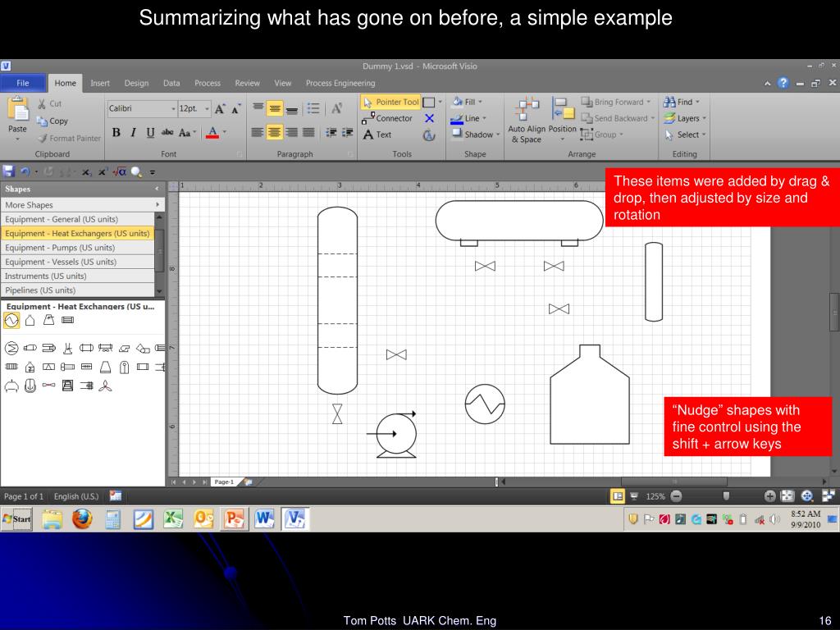Click the Zoom In plus button
Image resolution: width=840 pixels, height=630 pixels.
769,496
